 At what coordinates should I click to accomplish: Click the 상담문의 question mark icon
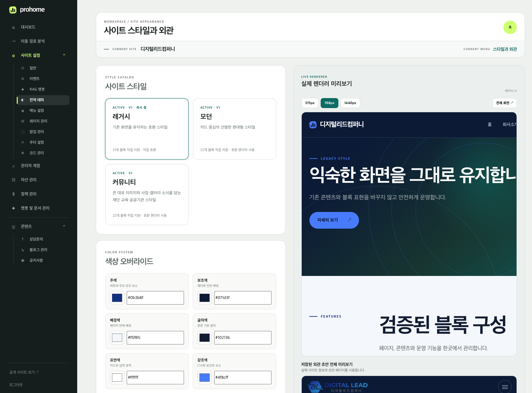point(23,239)
